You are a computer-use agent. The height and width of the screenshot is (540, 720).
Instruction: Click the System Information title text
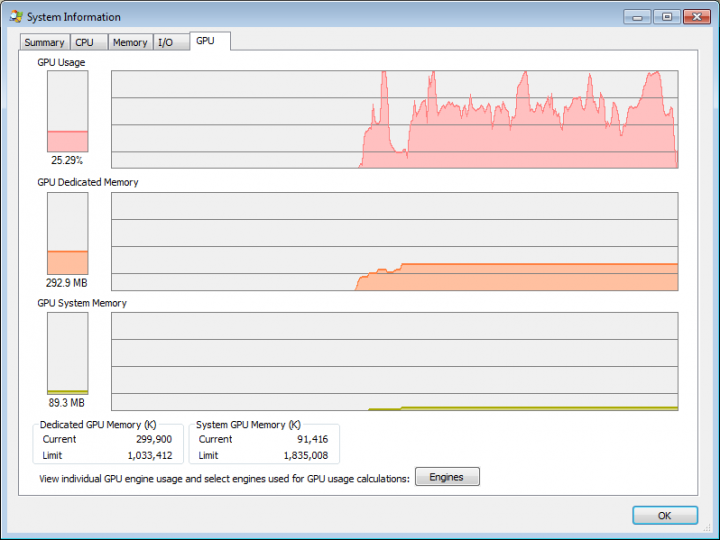tap(74, 17)
